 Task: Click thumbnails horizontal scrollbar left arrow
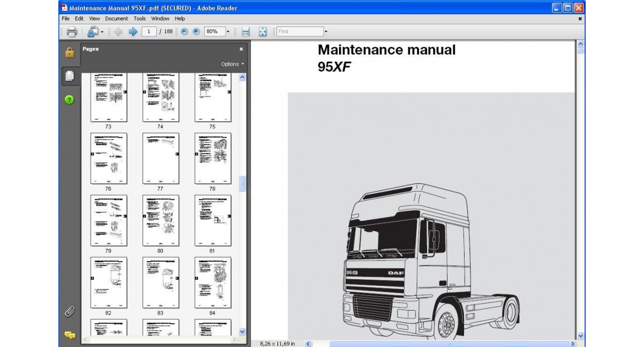(85, 340)
